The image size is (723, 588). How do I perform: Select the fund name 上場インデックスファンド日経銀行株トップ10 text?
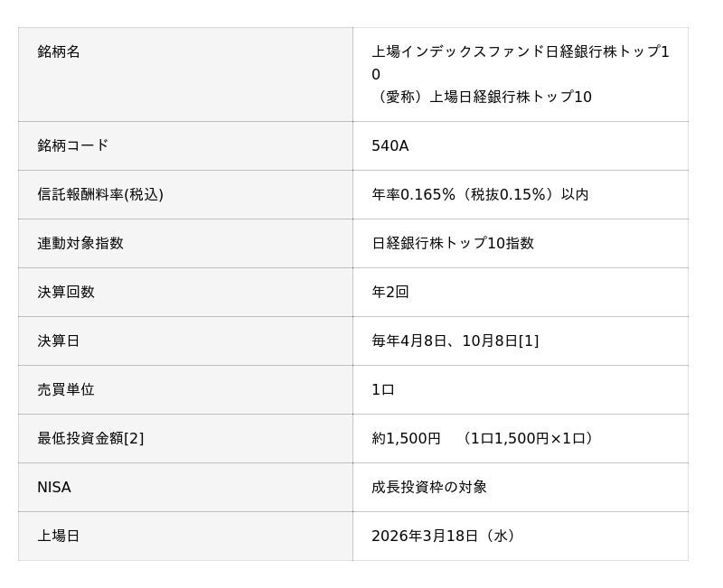520,53
